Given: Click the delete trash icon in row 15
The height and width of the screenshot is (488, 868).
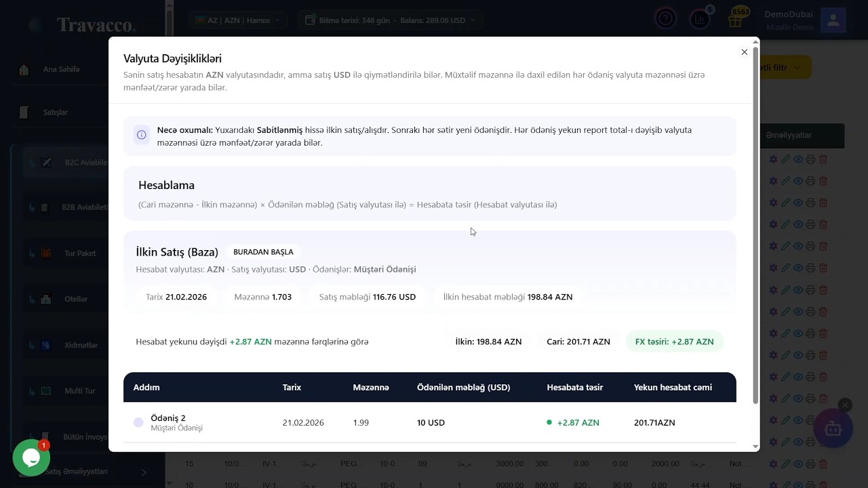Looking at the screenshot, I should (x=823, y=464).
